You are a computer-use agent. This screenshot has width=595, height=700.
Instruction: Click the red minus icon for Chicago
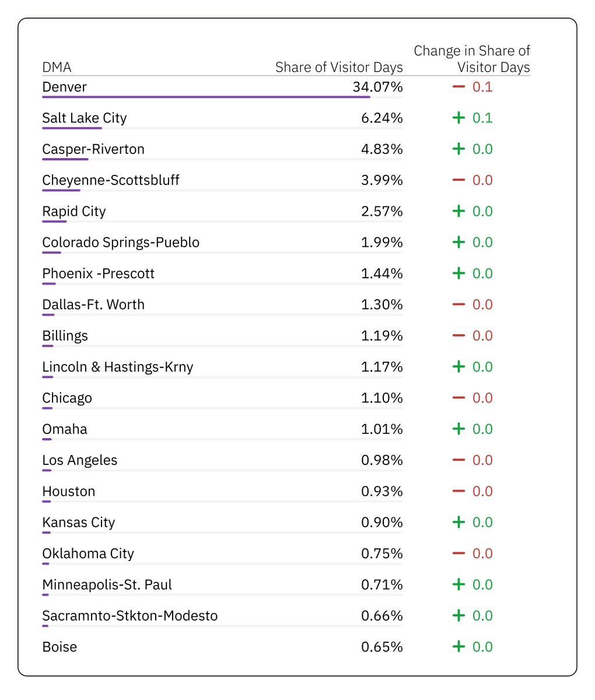pyautogui.click(x=459, y=398)
